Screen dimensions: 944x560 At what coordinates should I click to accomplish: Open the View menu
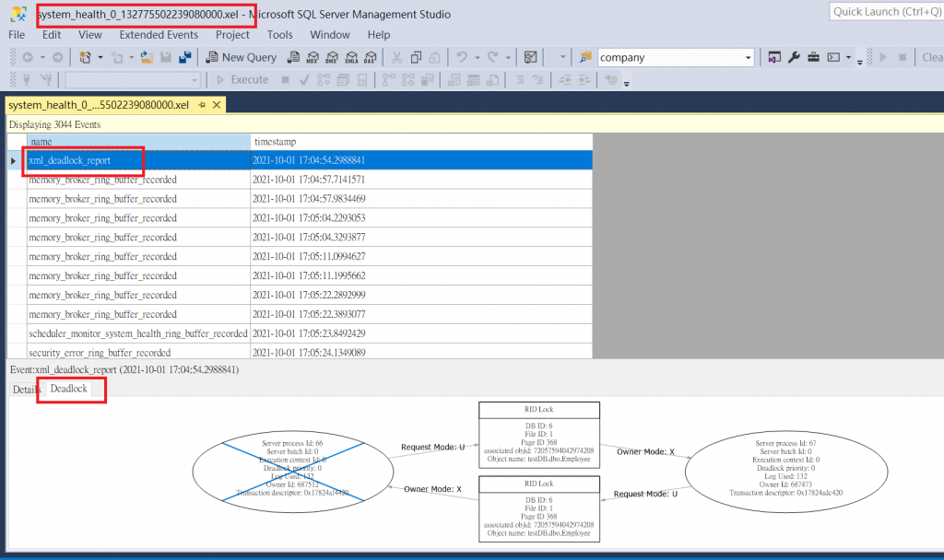click(x=90, y=35)
